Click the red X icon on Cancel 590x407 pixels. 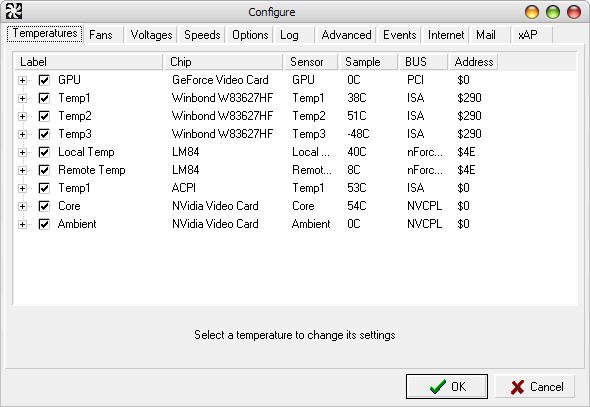coord(517,387)
